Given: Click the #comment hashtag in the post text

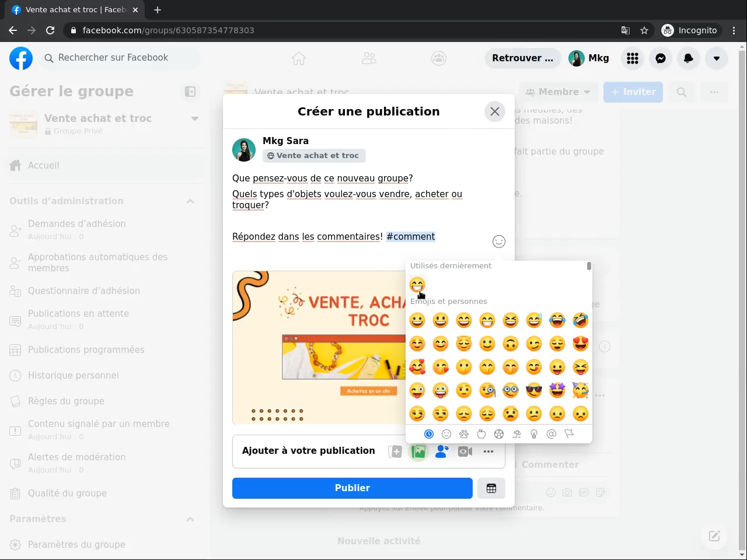Looking at the screenshot, I should tap(411, 237).
